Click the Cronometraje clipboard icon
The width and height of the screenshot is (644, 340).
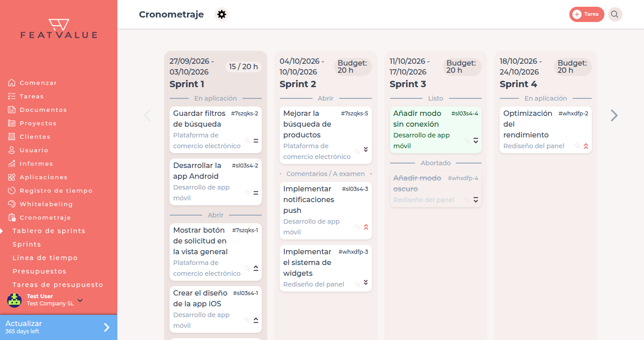pyautogui.click(x=12, y=217)
